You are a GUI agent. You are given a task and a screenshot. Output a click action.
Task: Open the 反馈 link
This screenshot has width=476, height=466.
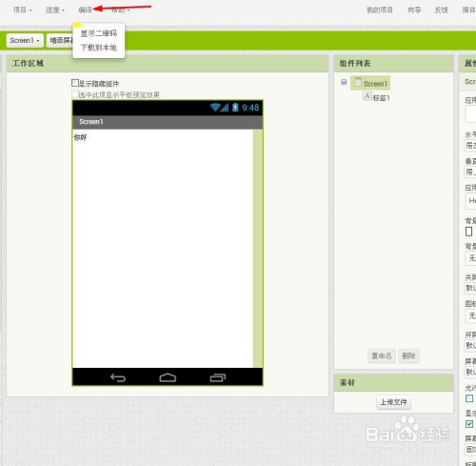pos(442,10)
